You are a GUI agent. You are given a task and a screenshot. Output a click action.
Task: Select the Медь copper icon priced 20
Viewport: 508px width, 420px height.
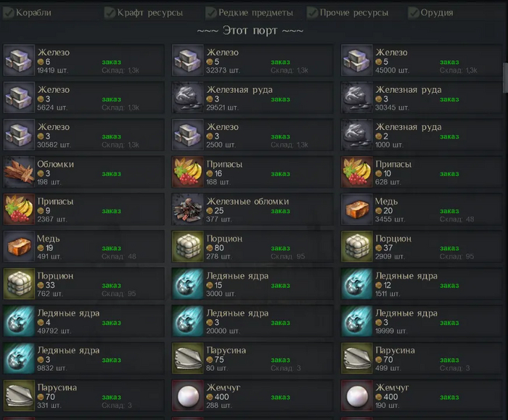[357, 209]
